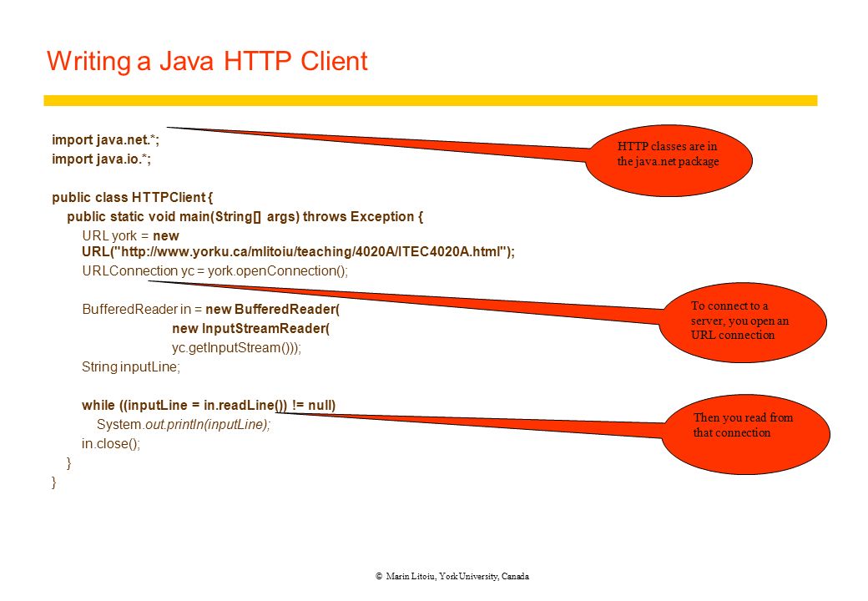Click the "URLConnection yc = york.openConnection();" line
The image size is (868, 601).
(214, 271)
